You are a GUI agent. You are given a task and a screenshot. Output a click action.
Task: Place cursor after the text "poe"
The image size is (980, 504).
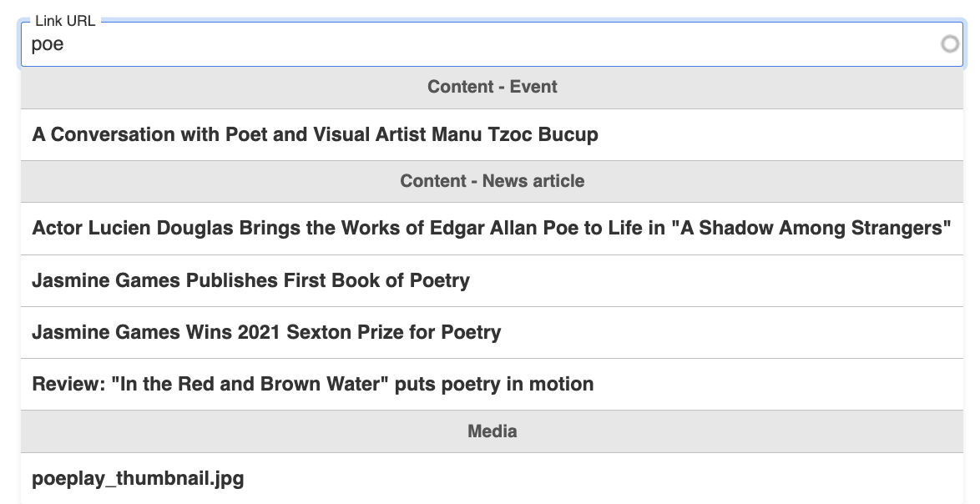point(67,44)
